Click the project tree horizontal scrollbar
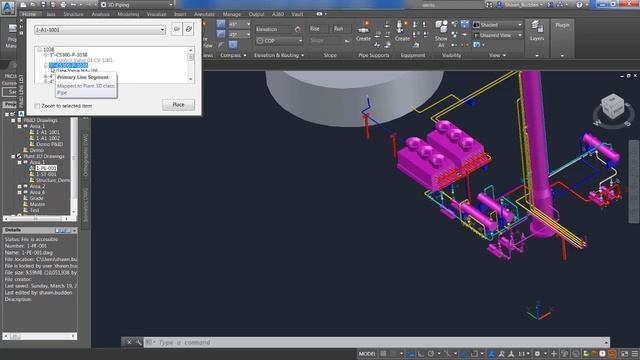Screen dimensions: 640x360 click(36, 219)
